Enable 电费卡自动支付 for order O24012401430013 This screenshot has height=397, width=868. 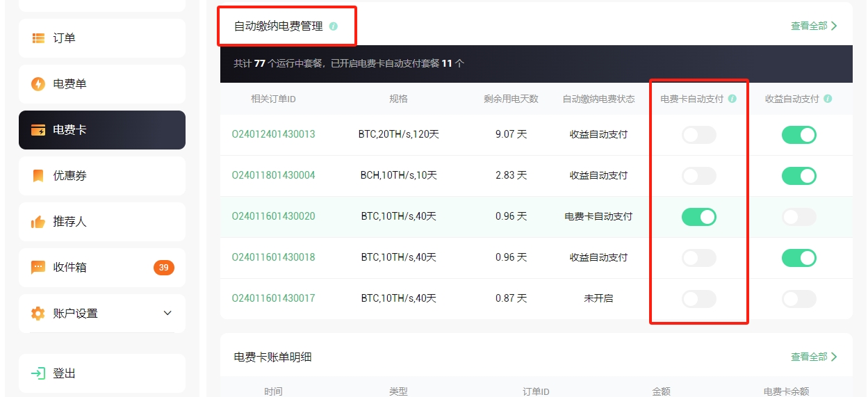click(x=699, y=135)
